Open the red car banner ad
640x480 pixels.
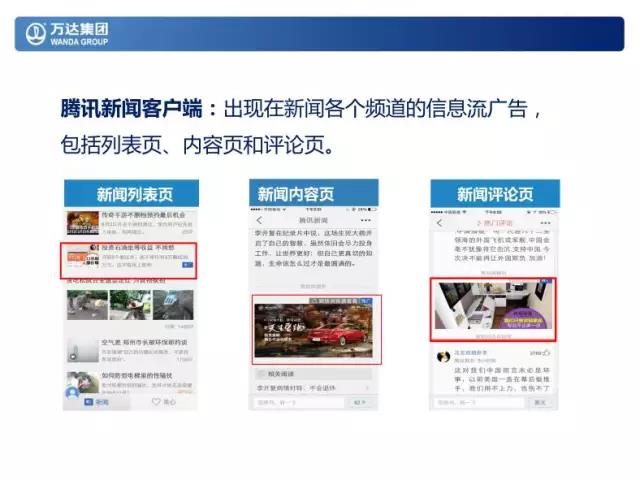(313, 330)
